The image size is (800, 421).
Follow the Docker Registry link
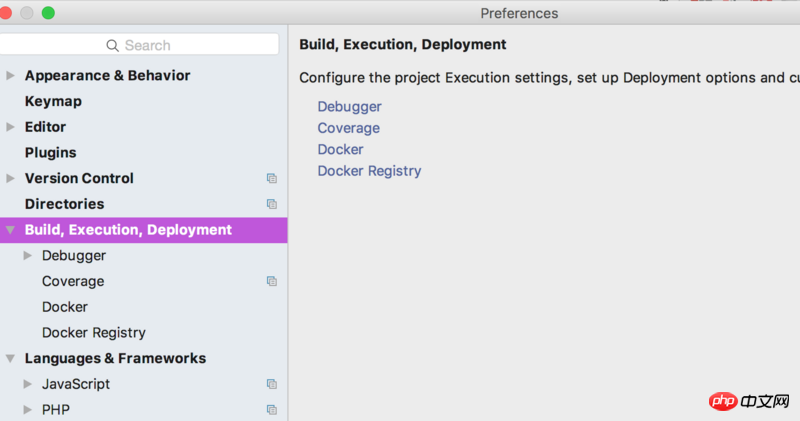[x=369, y=171]
